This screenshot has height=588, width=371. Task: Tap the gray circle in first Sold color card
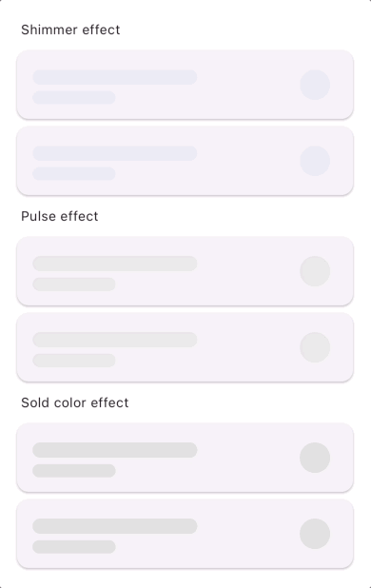(315, 458)
